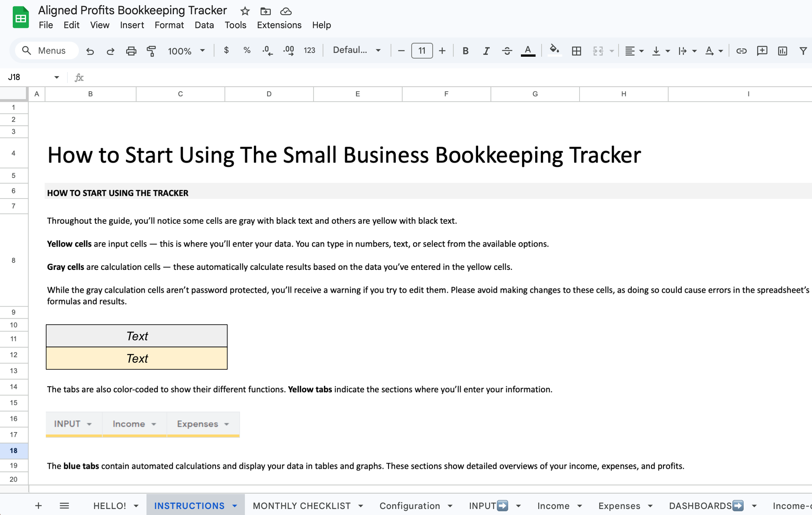Toggle bold formatting
This screenshot has width=812, height=515.
465,51
